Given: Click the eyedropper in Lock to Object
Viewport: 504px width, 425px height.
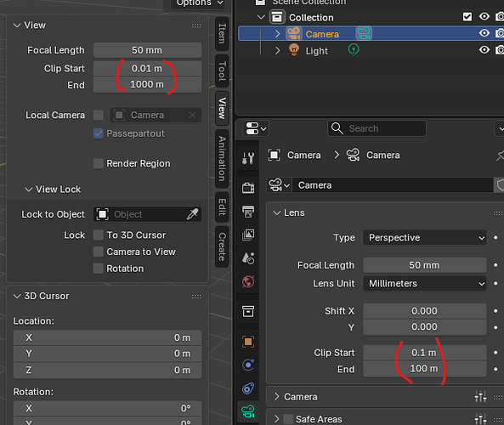Looking at the screenshot, I should [x=192, y=214].
